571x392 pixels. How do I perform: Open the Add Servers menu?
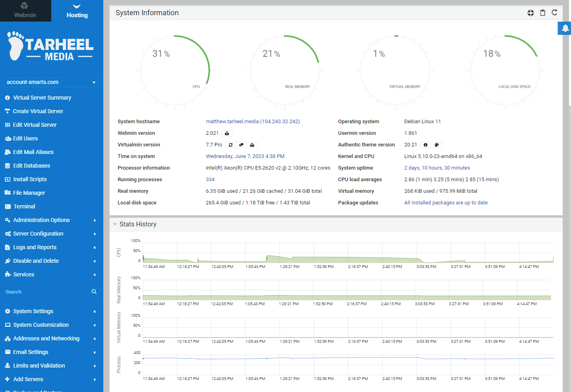pos(28,379)
